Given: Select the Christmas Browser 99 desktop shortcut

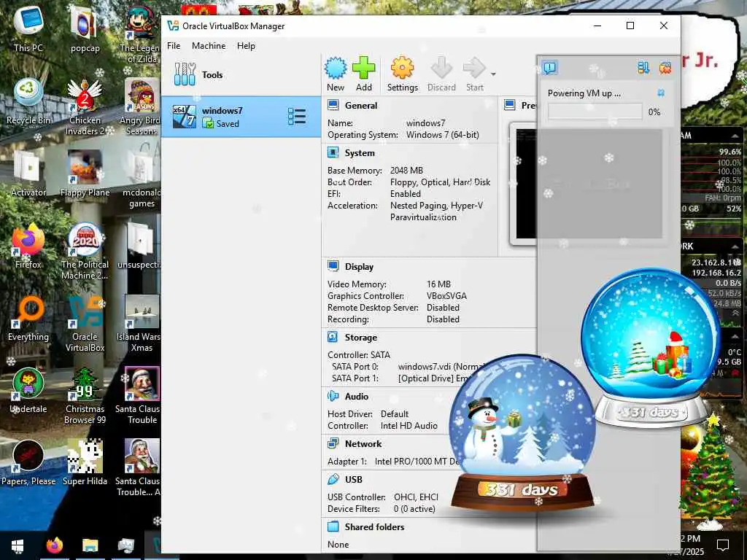Looking at the screenshot, I should (x=85, y=396).
